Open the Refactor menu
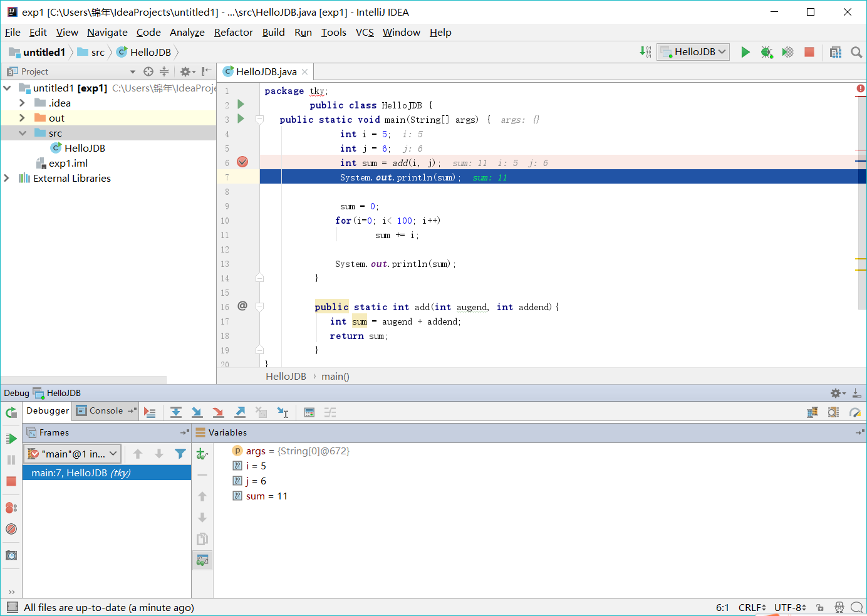 point(233,33)
